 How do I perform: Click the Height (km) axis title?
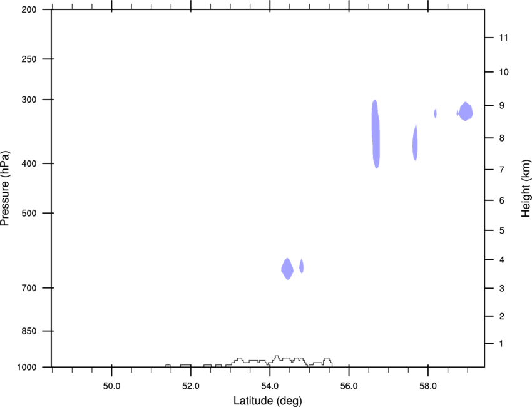point(526,188)
